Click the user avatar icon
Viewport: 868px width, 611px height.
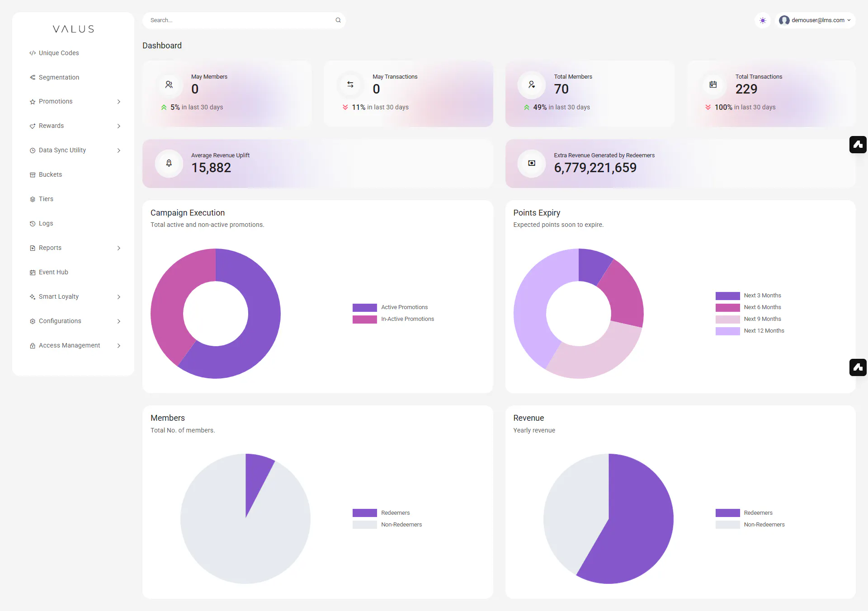784,20
